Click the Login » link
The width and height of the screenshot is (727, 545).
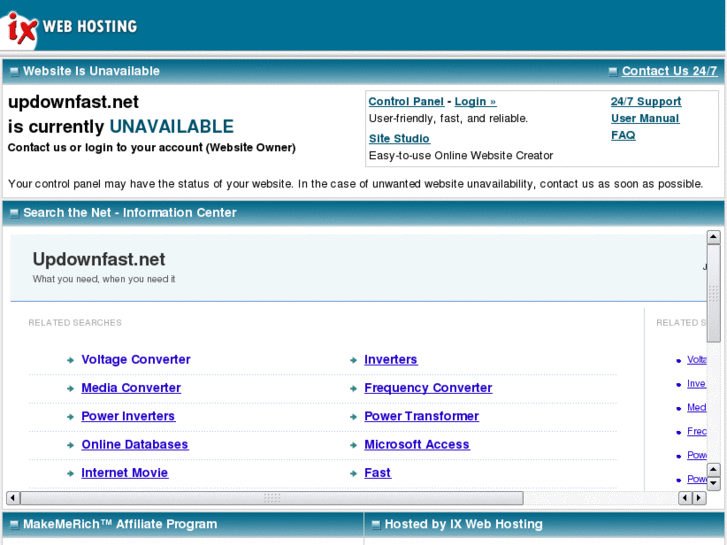[475, 102]
